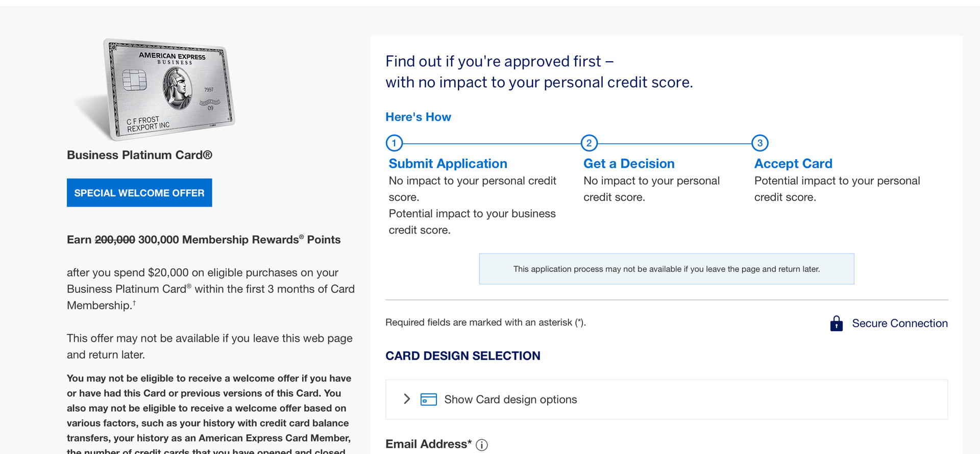Click the Show Card design options label
980x454 pixels.
point(510,399)
